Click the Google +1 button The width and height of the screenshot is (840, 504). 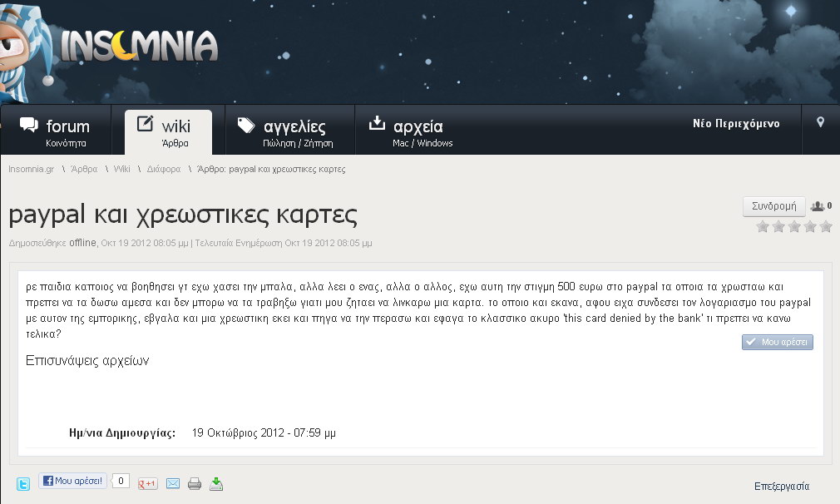147,484
